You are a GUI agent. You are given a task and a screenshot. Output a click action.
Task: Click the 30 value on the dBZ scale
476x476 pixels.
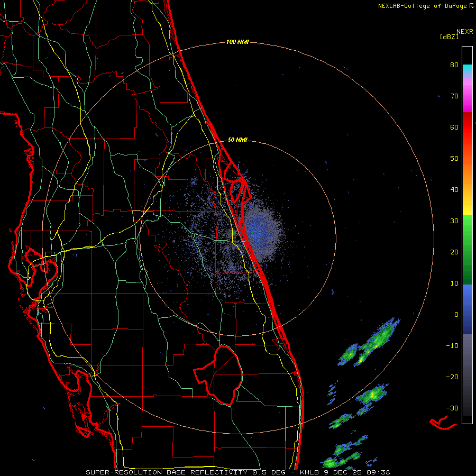tap(454, 221)
